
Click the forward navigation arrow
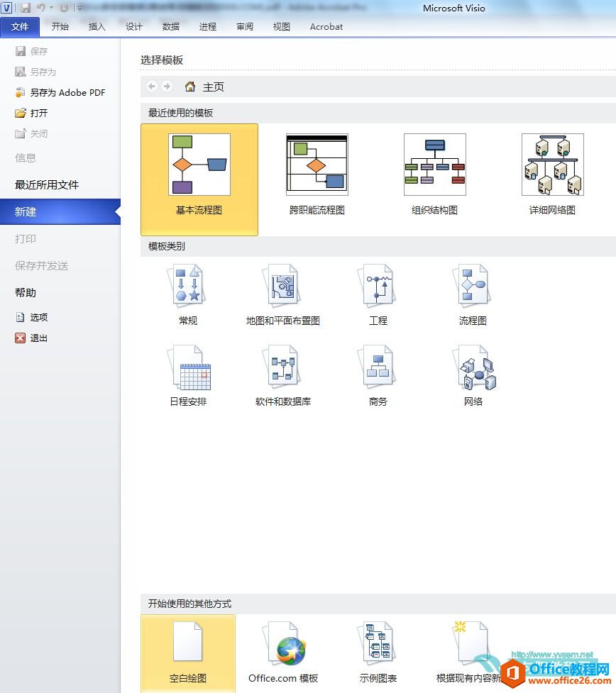point(165,86)
